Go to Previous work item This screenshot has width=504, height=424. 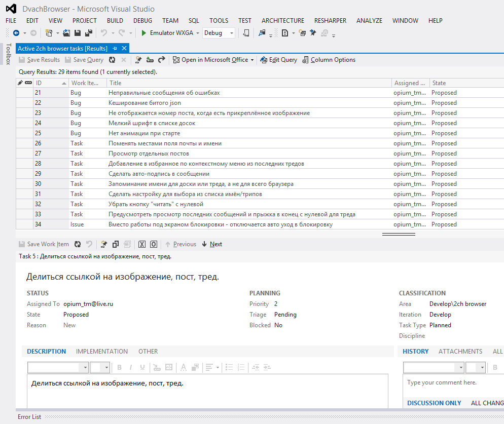181,244
